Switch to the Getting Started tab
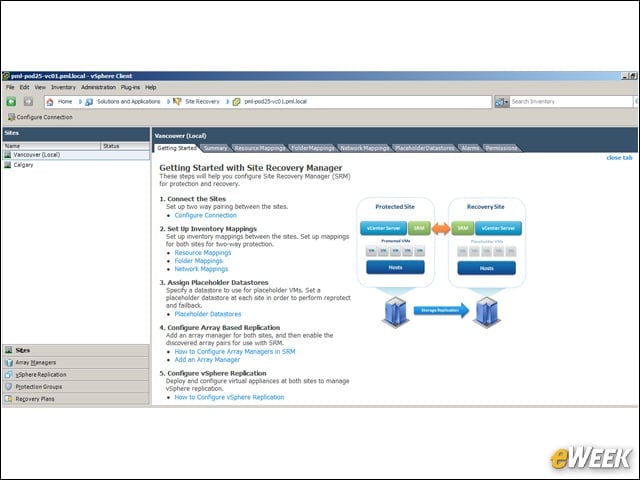This screenshot has height=480, width=640. coord(177,148)
